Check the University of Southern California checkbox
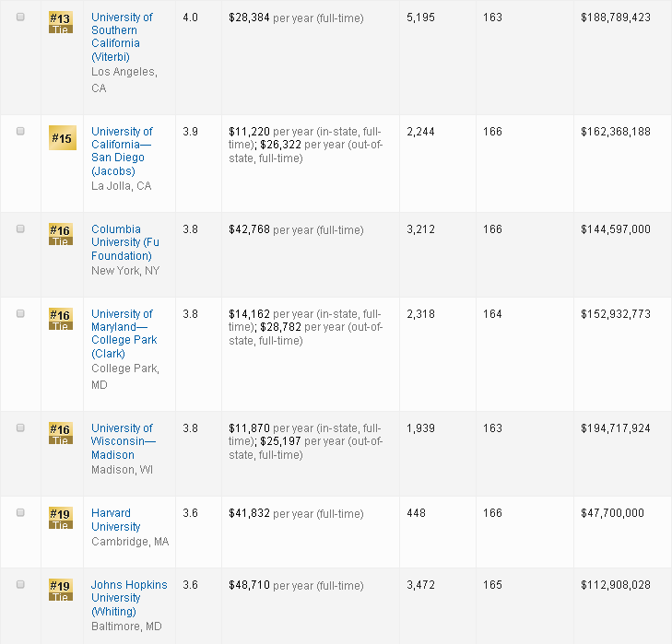The image size is (672, 644). pyautogui.click(x=20, y=18)
